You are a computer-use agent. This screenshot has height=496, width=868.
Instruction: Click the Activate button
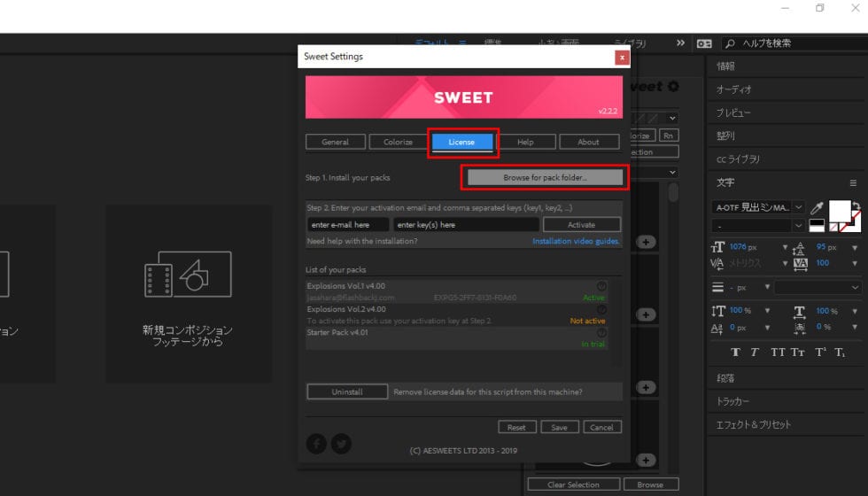coord(581,225)
